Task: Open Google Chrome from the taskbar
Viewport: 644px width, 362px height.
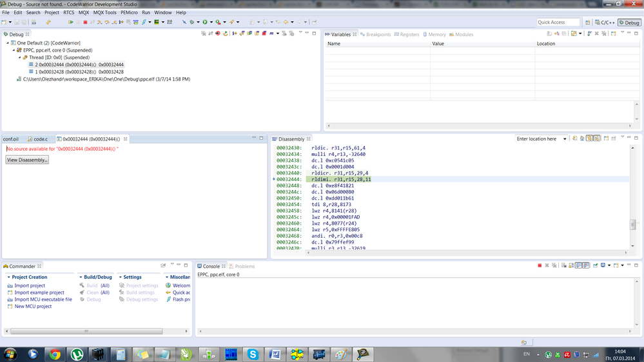Action: 55,354
